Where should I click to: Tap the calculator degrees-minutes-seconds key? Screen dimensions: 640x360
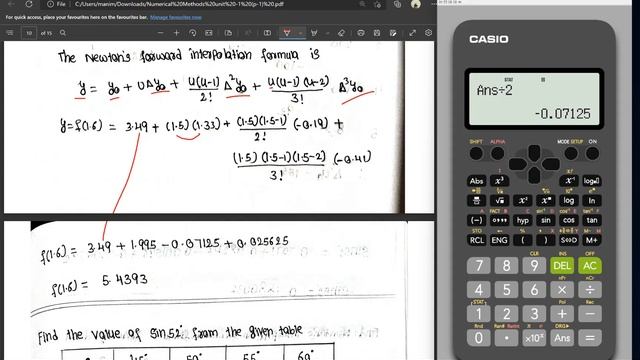[499, 220]
